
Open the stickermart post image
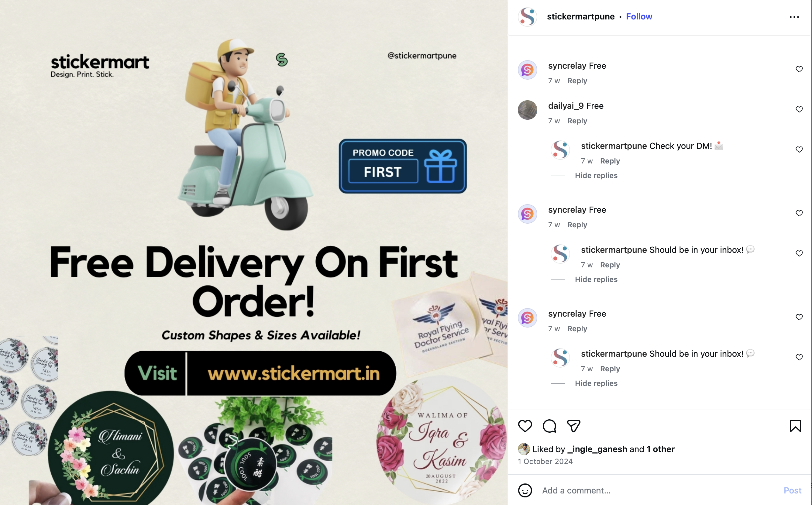(254, 253)
